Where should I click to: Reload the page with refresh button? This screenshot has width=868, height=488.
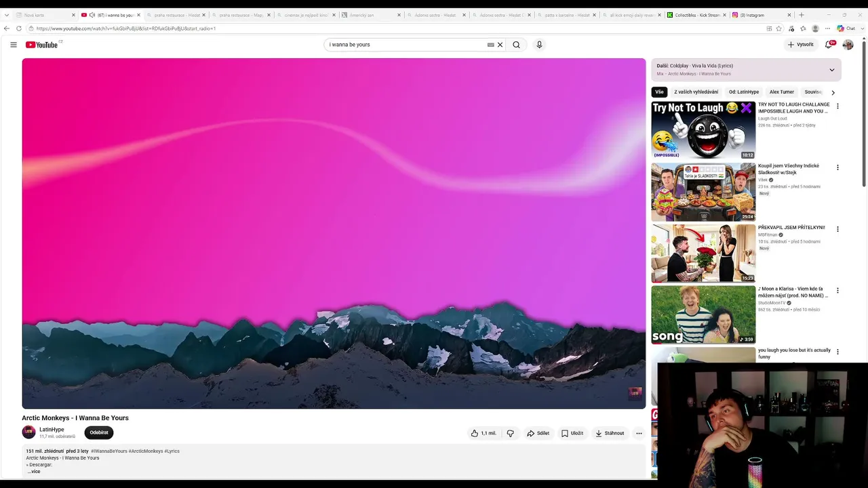[19, 28]
